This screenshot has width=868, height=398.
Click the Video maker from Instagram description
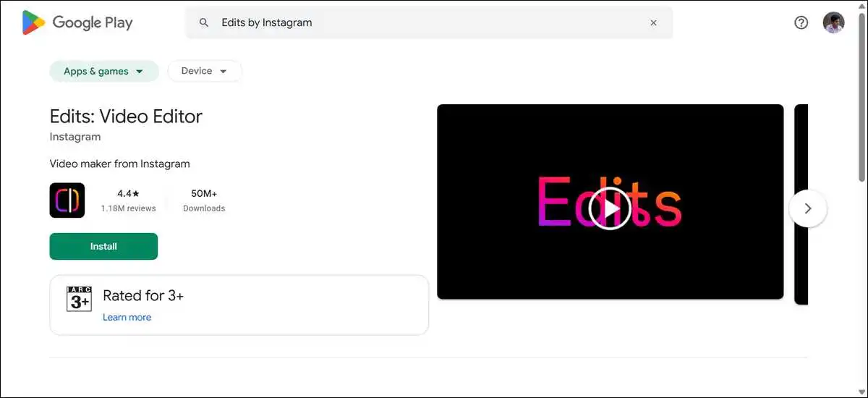coord(120,164)
